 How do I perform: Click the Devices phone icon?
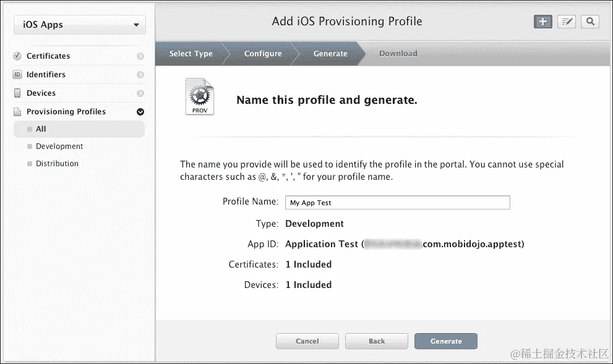[17, 93]
